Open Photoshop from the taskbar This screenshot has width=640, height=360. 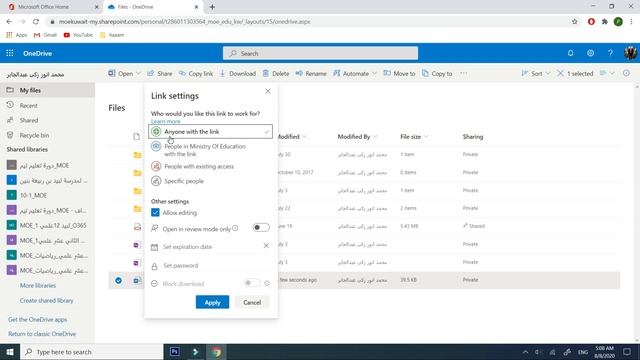tap(175, 351)
